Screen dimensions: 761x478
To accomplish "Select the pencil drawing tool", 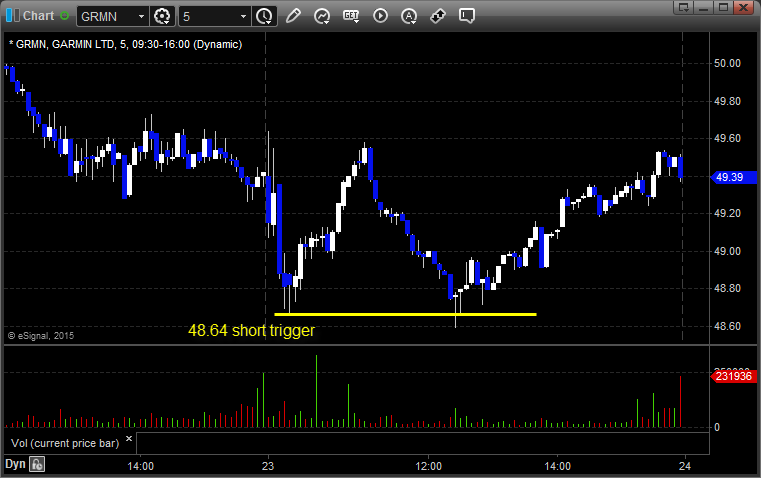I will pos(293,16).
